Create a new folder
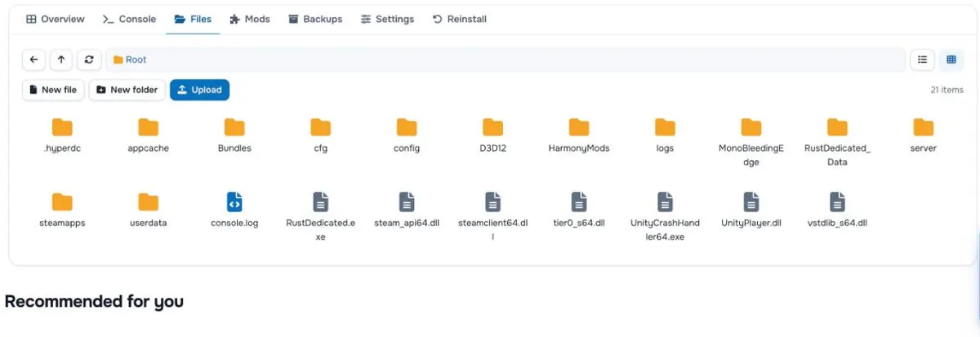This screenshot has height=337, width=980. pos(127,90)
